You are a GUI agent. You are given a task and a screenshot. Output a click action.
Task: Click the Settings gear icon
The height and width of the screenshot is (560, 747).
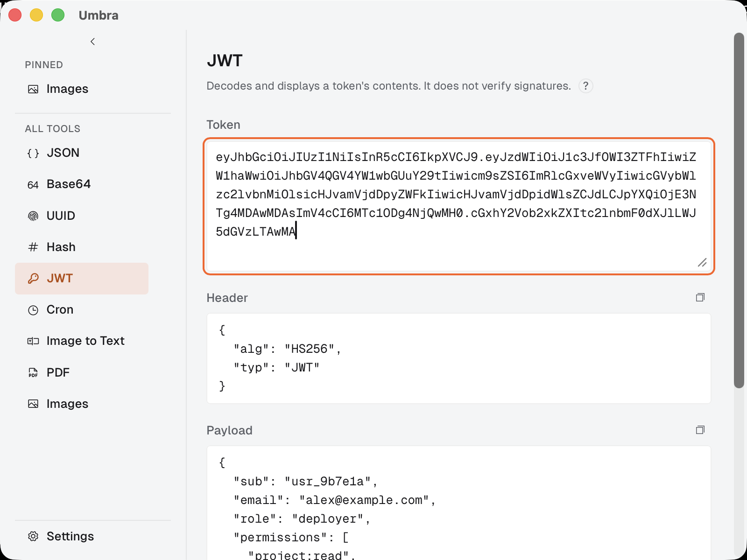pos(33,536)
